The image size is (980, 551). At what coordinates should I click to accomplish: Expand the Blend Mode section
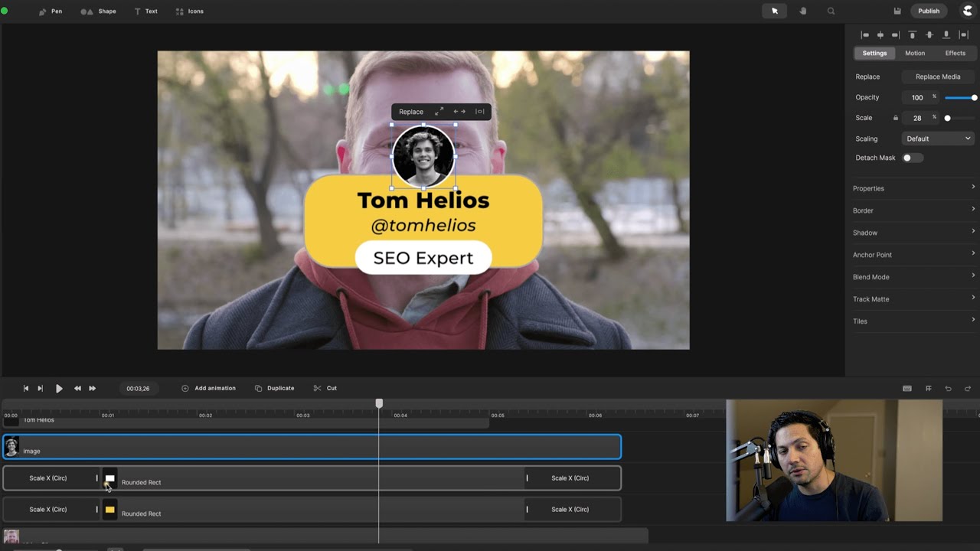913,277
